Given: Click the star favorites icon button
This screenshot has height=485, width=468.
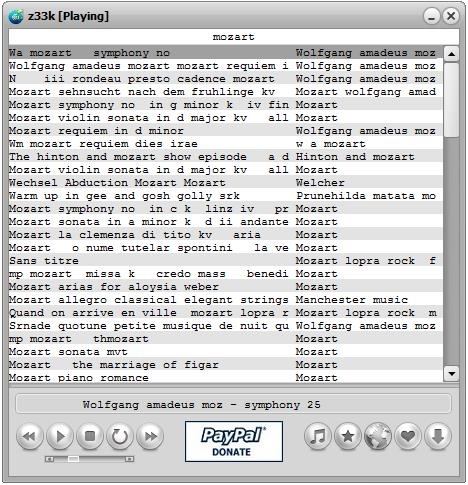Looking at the screenshot, I should tap(348, 436).
